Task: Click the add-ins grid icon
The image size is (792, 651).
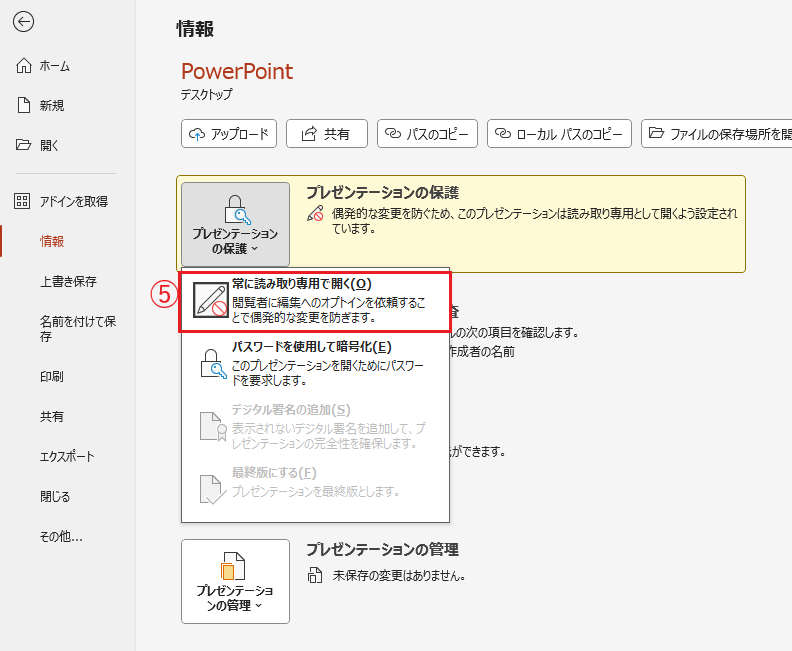Action: click(22, 201)
